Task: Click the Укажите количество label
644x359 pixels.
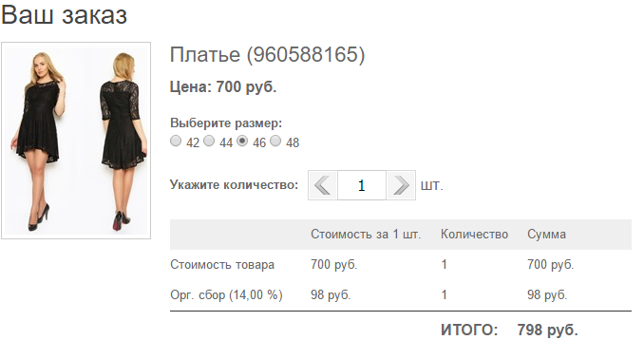Action: point(234,185)
